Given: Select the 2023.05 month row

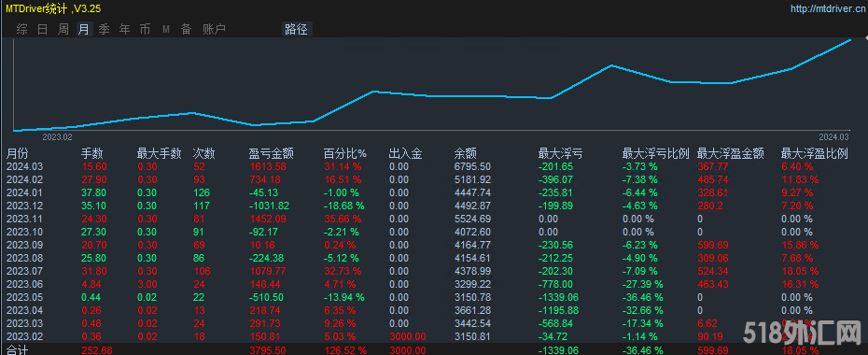Looking at the screenshot, I should tap(434, 297).
